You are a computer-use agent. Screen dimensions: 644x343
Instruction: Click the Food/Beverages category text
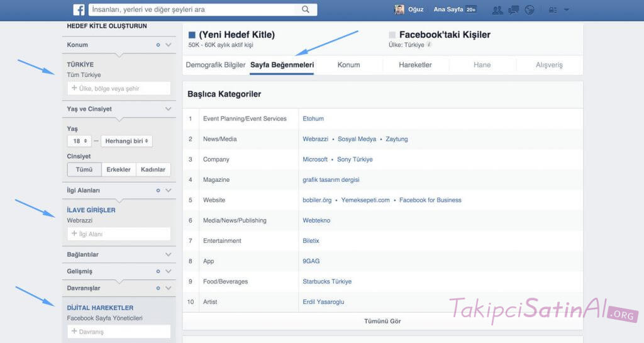[226, 282]
